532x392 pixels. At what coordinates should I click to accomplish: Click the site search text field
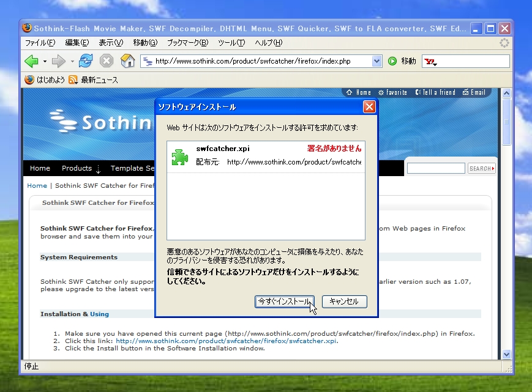coord(436,168)
